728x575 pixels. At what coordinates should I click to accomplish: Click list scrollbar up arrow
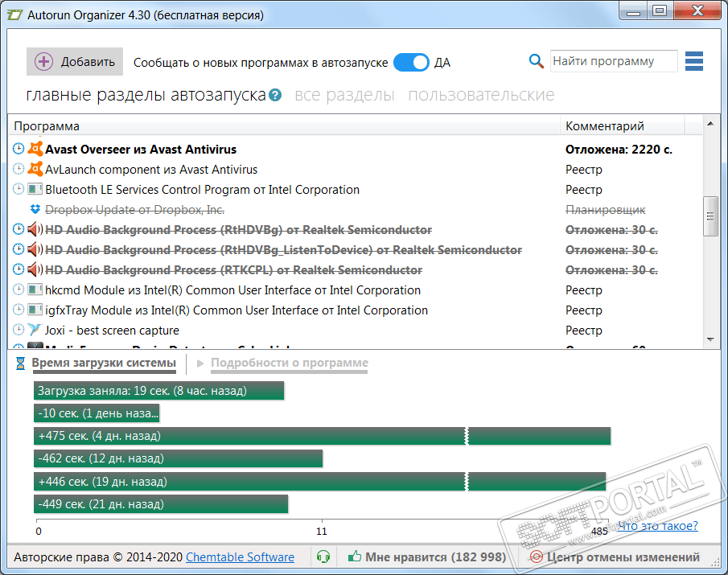click(x=710, y=124)
